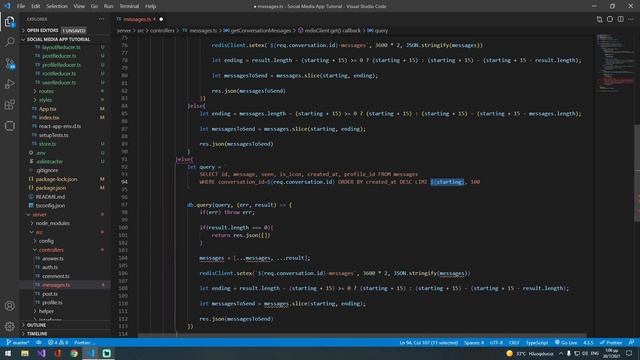Click the green app icon in the taskbar
640x360 pixels.
coord(107,353)
